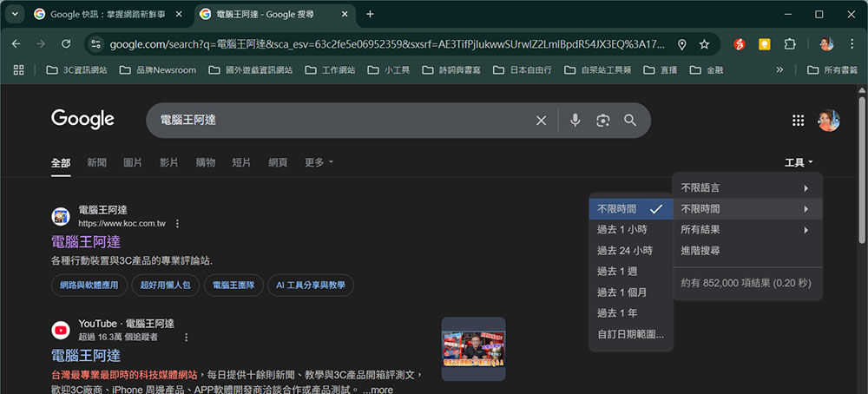This screenshot has width=868, height=394.
Task: Click the YouTube result favicon
Action: coord(61,331)
